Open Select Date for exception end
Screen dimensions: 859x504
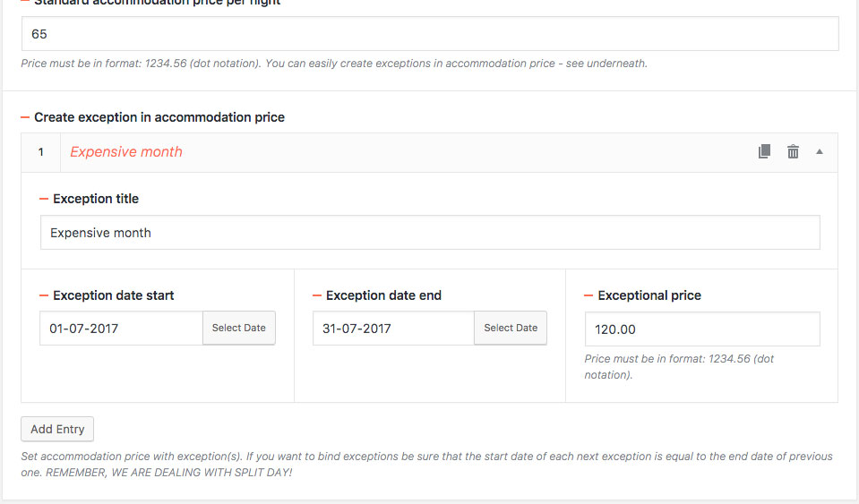coord(511,328)
